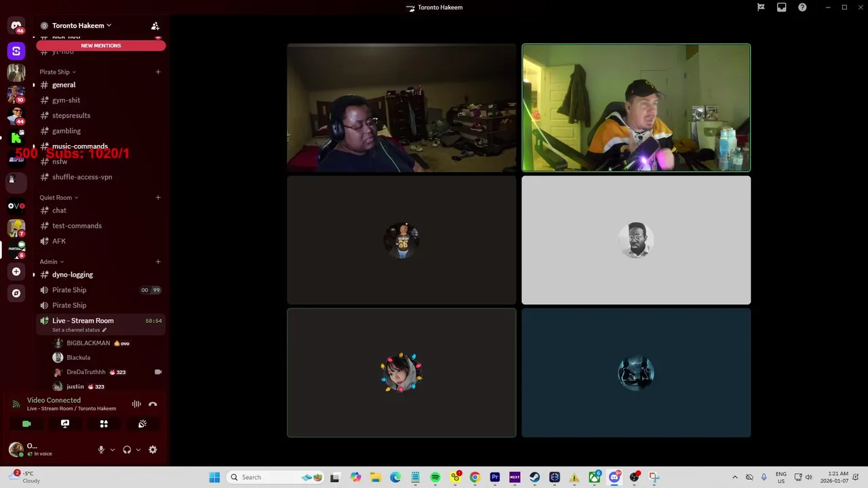The height and width of the screenshot is (488, 868).
Task: Add channel to Quiet Room category
Action: pos(158,197)
